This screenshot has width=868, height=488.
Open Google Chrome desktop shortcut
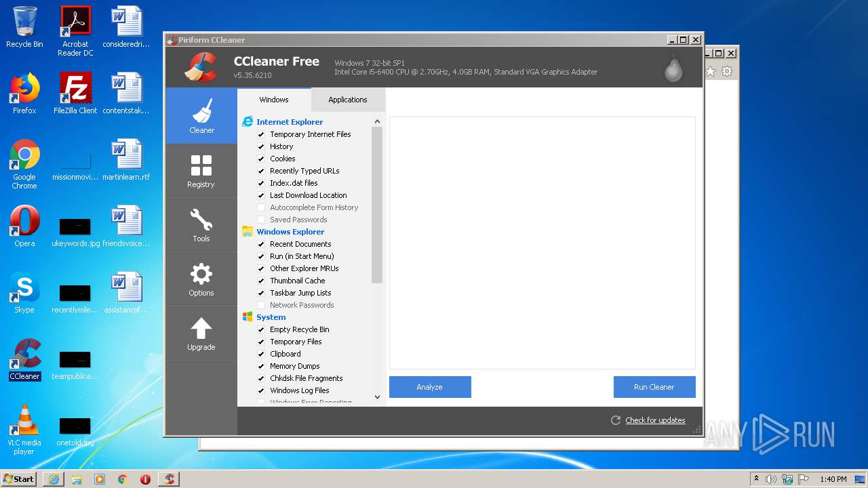(x=24, y=164)
